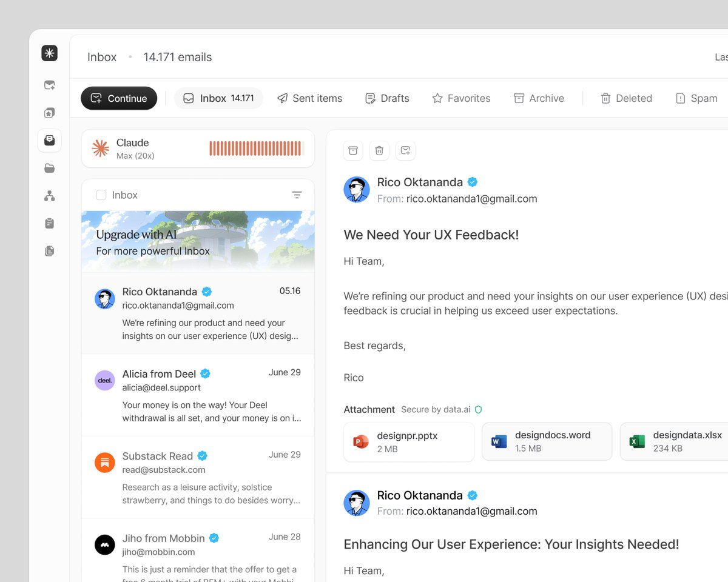The image size is (728, 582).
Task: Click the Deel avatar in email list
Action: click(105, 380)
